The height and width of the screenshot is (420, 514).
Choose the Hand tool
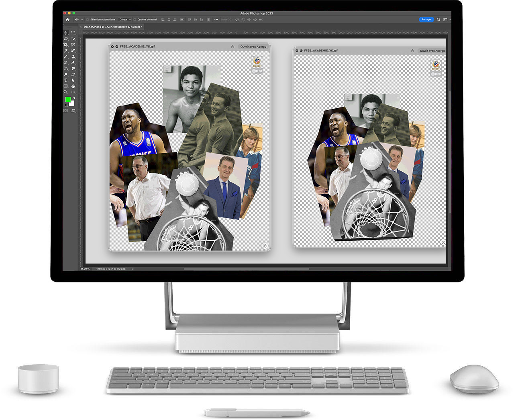click(x=73, y=86)
